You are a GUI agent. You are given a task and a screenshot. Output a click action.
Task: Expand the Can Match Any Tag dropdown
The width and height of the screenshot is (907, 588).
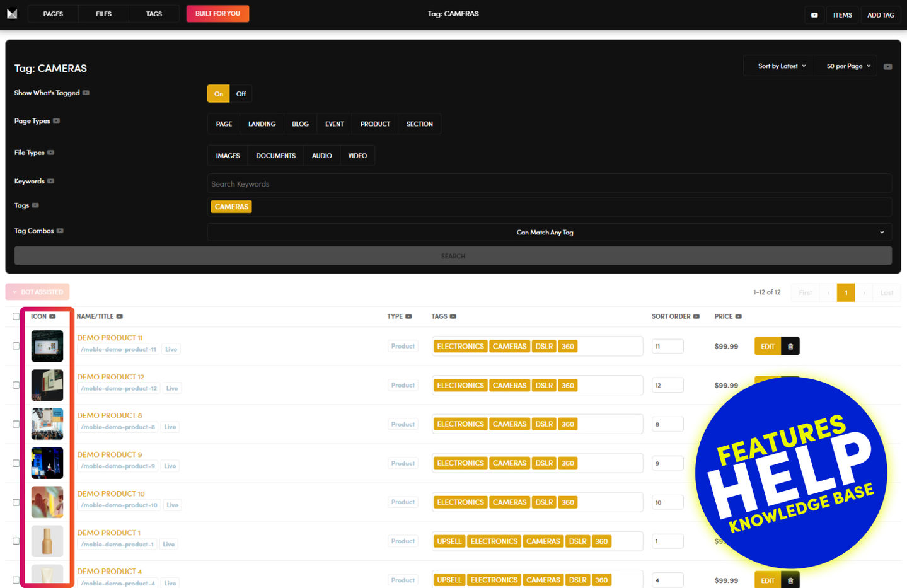549,233
